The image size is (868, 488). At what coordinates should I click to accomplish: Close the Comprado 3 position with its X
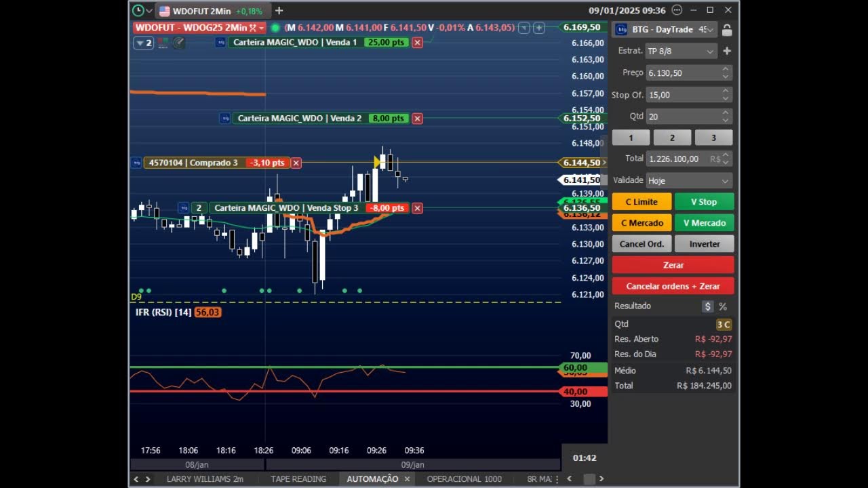[296, 163]
